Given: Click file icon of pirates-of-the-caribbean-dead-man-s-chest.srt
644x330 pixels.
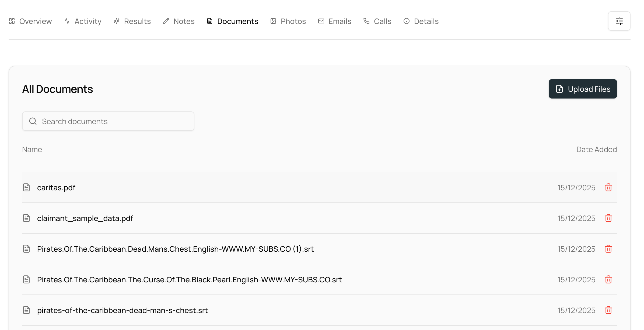Looking at the screenshot, I should pos(26,310).
